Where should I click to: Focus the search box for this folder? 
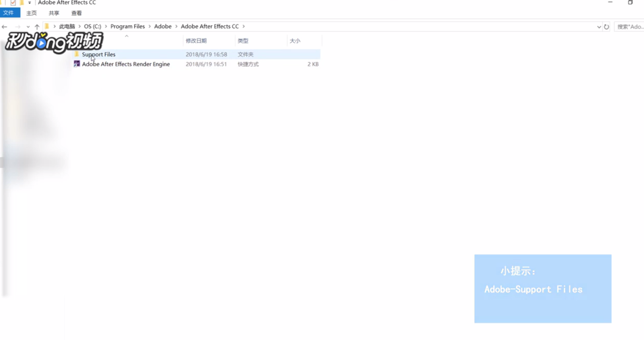click(629, 27)
